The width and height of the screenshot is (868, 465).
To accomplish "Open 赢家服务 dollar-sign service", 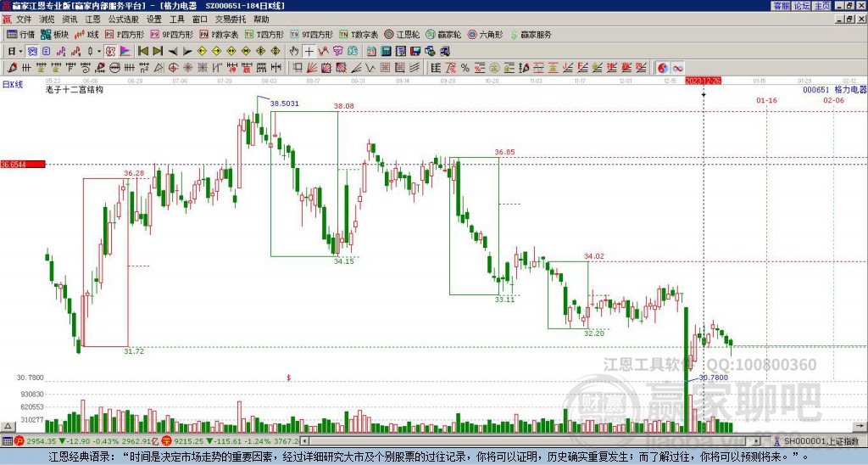I will tap(531, 34).
